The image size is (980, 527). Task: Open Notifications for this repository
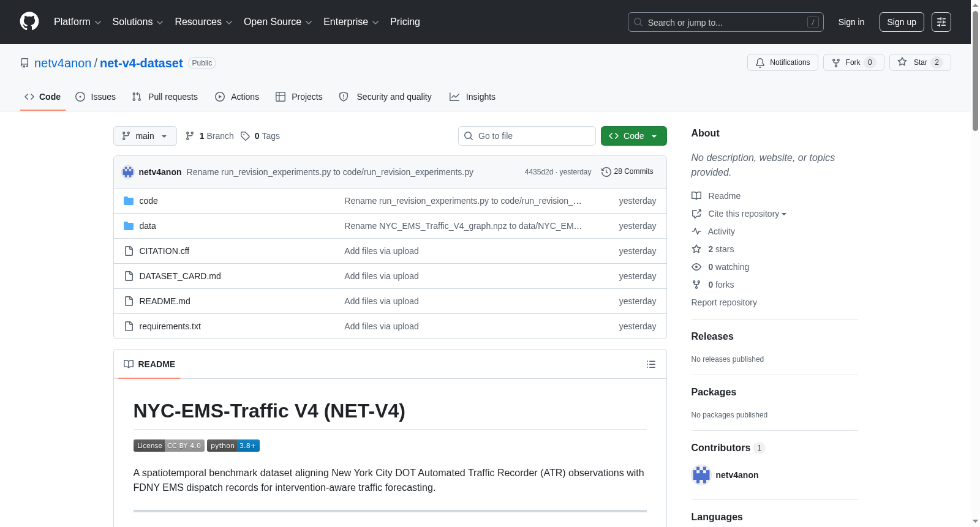(783, 62)
